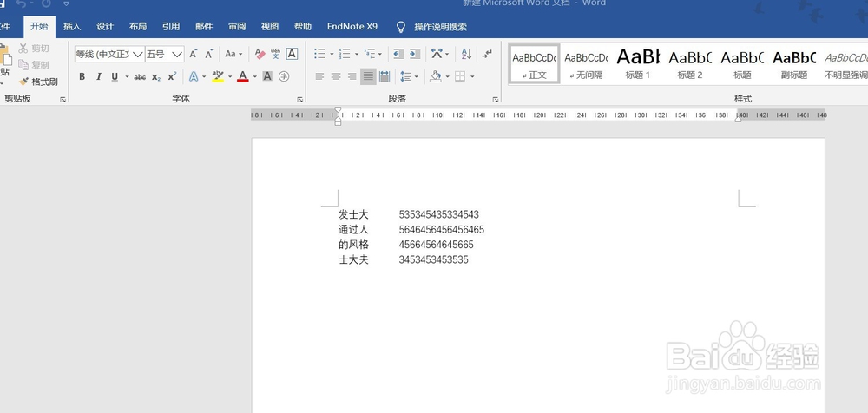Apply the 标题 2 heading style
The image size is (868, 413).
(690, 63)
